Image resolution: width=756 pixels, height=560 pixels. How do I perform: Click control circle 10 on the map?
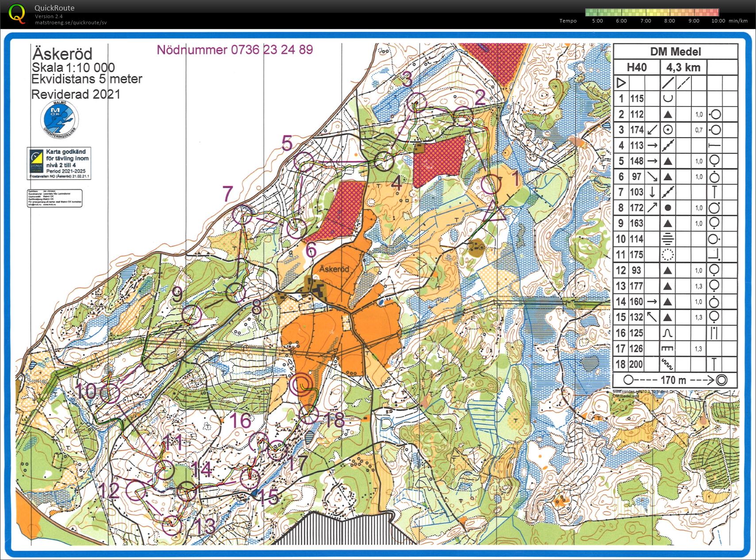110,393
